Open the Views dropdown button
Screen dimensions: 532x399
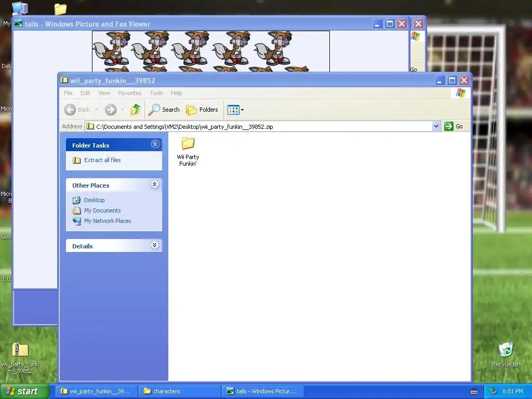[235, 110]
